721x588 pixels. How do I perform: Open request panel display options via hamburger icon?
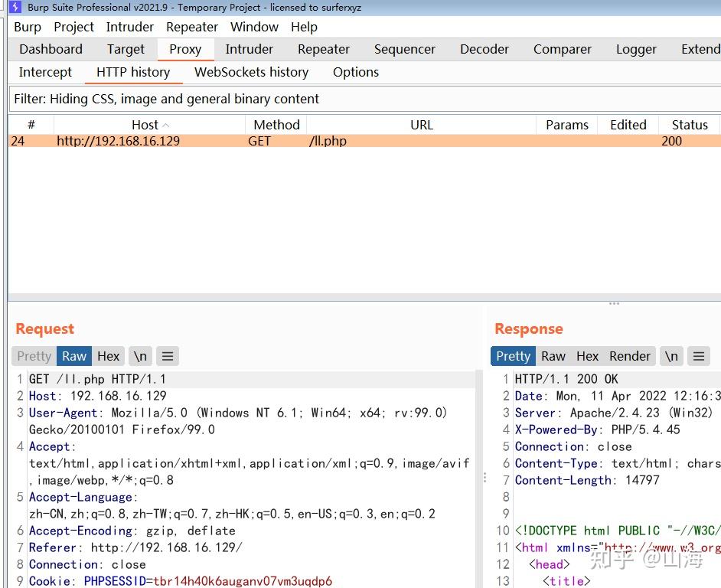click(x=168, y=355)
